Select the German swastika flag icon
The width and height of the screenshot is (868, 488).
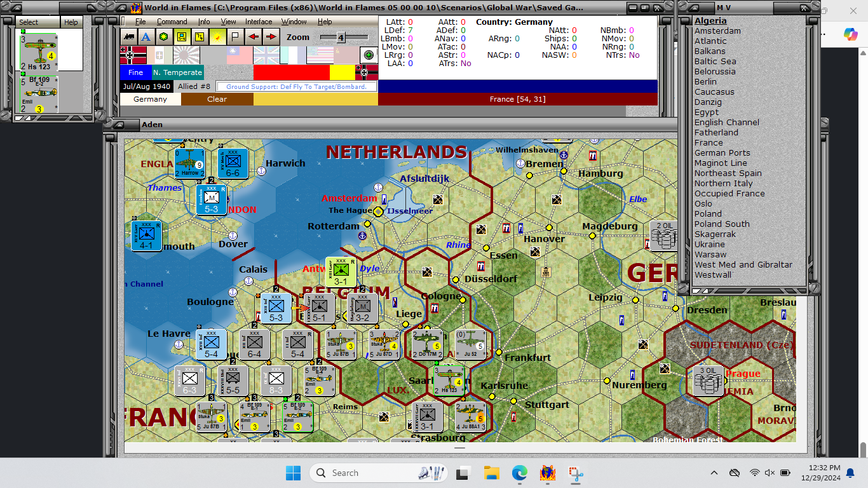[x=134, y=55]
